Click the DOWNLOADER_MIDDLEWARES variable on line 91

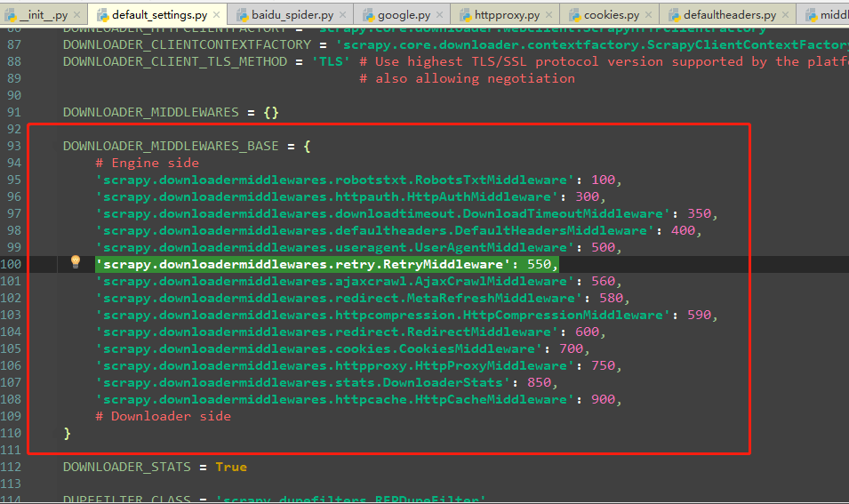[151, 112]
